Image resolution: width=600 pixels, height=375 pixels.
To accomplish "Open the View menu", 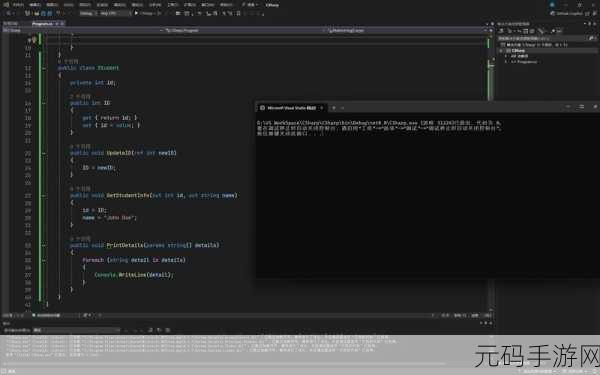I will pos(52,5).
